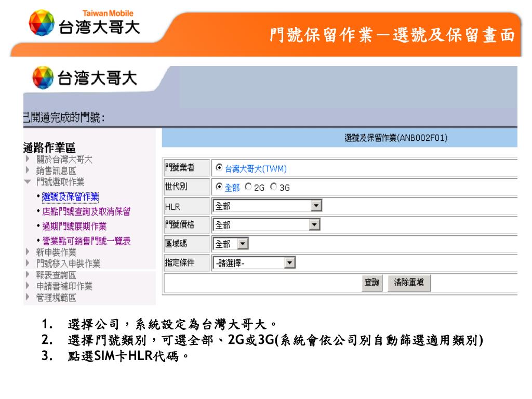Click the 查詢 button
Viewport: 532px width, 399px height.
(372, 283)
